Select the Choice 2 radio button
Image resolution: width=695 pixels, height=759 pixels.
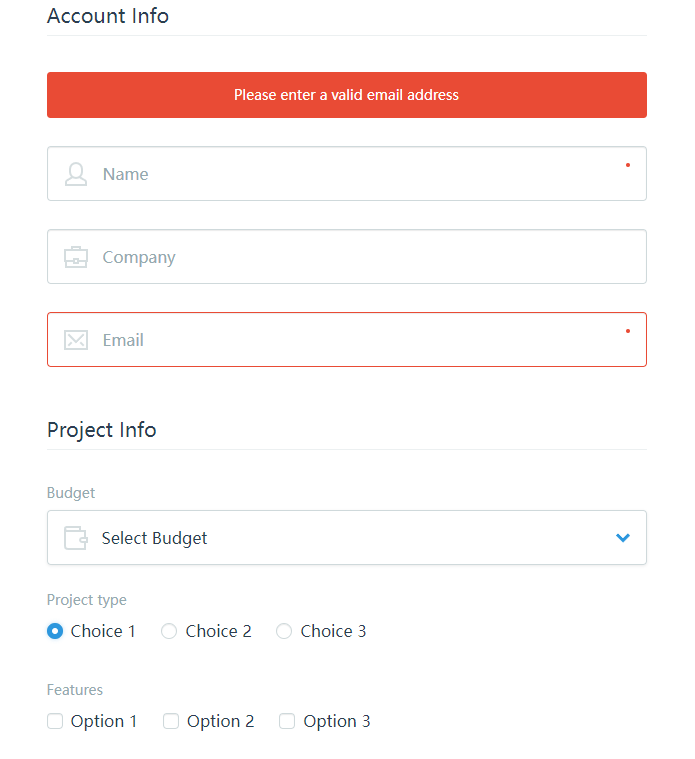[x=169, y=631]
